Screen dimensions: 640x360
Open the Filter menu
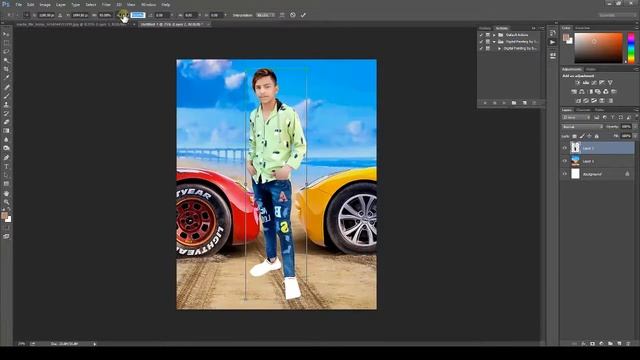[106, 4]
